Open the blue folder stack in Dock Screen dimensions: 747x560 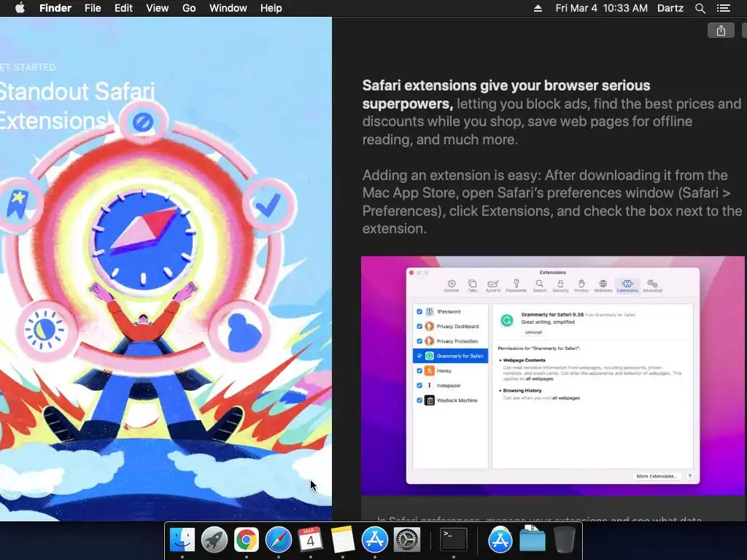tap(532, 540)
